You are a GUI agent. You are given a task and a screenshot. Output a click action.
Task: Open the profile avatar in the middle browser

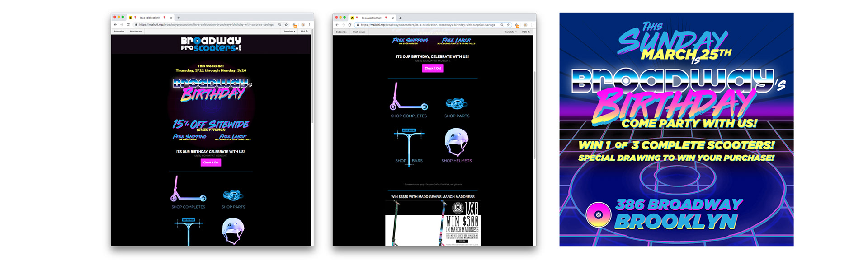click(x=525, y=25)
